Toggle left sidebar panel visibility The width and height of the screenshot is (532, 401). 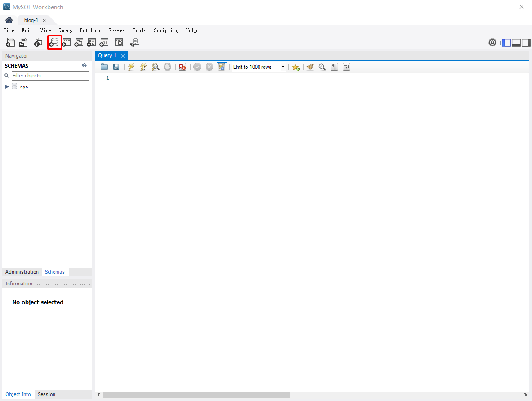click(x=506, y=42)
